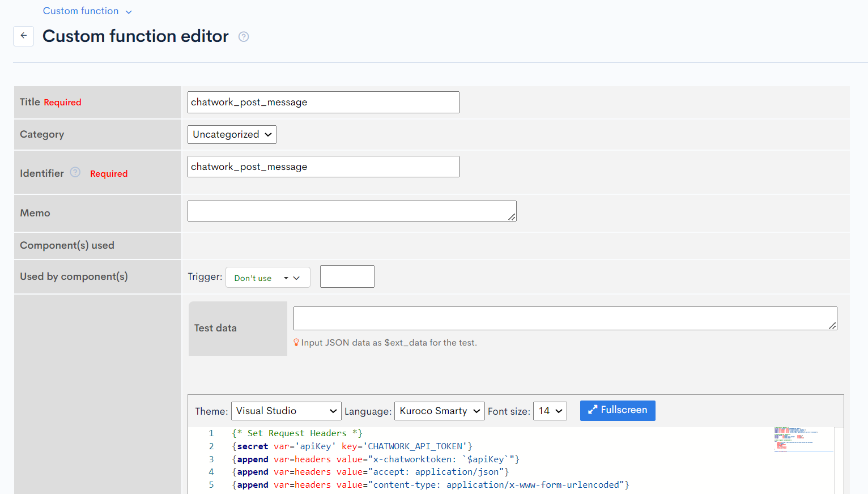Click the code minimap on the editor's right edge

click(x=802, y=439)
